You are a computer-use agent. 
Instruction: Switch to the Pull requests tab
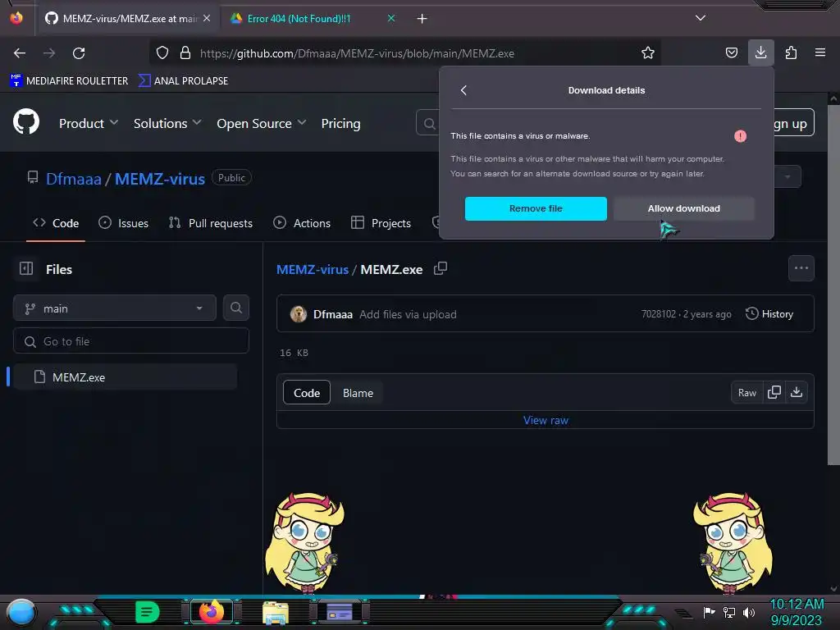click(x=211, y=223)
